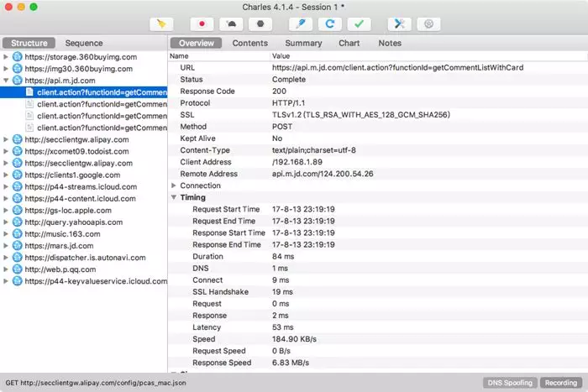The height and width of the screenshot is (392, 588).
Task: Click globe icon for p44-streams.icloud.com
Action: pyautogui.click(x=18, y=186)
